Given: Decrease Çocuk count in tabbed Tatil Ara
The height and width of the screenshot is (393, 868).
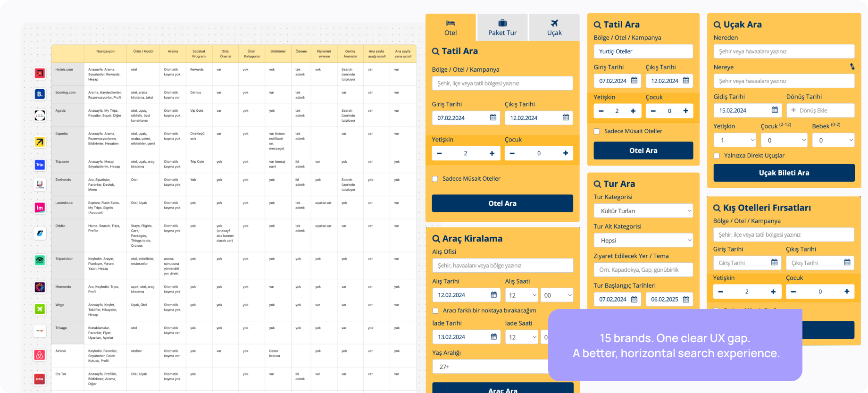Looking at the screenshot, I should [512, 153].
